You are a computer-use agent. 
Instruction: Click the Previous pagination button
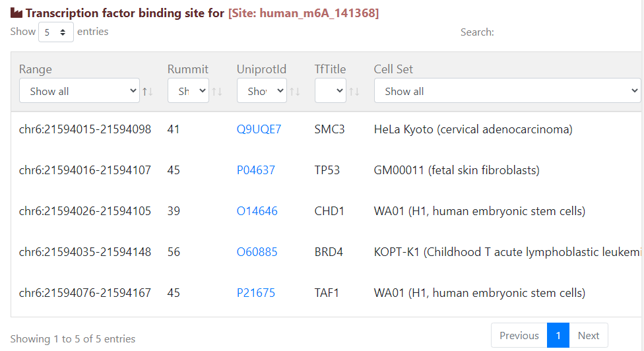[519, 335]
